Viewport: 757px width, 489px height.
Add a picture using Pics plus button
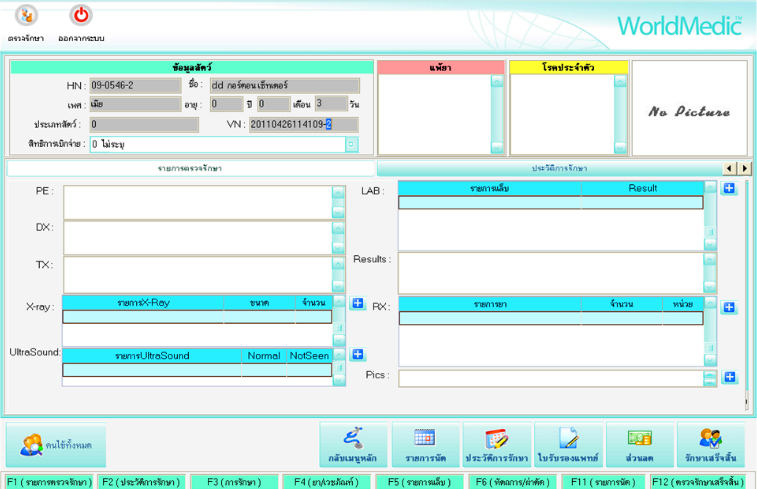point(729,377)
